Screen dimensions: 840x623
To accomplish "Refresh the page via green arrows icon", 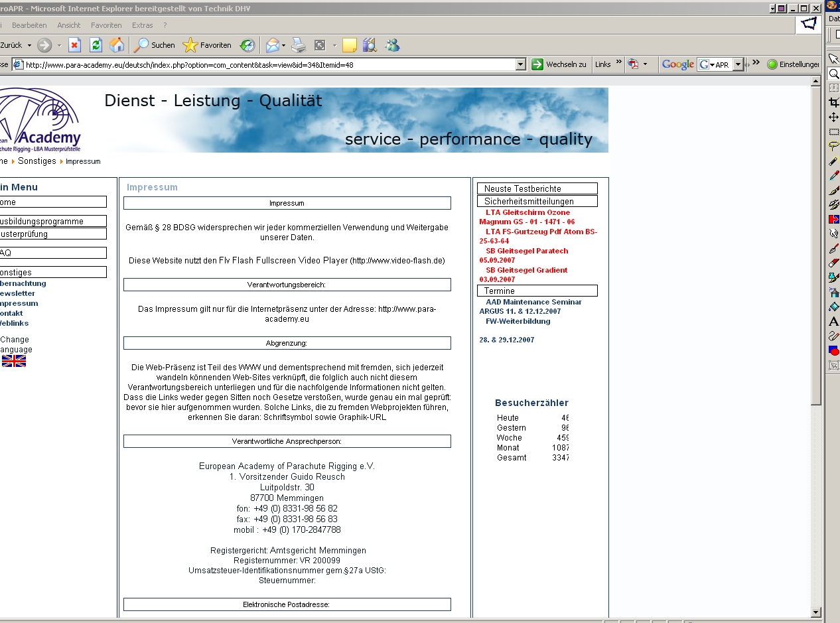I will (x=96, y=45).
